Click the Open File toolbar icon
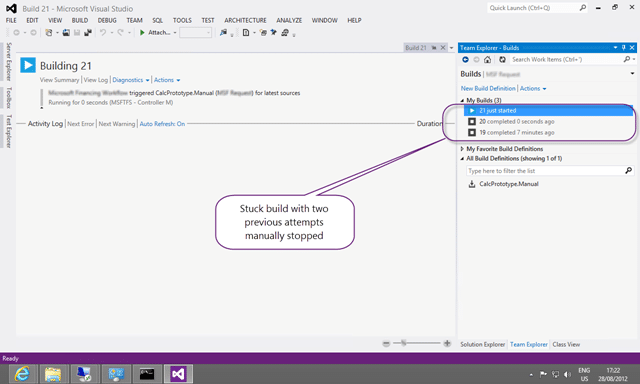The width and height of the screenshot is (640, 384). coord(66,33)
